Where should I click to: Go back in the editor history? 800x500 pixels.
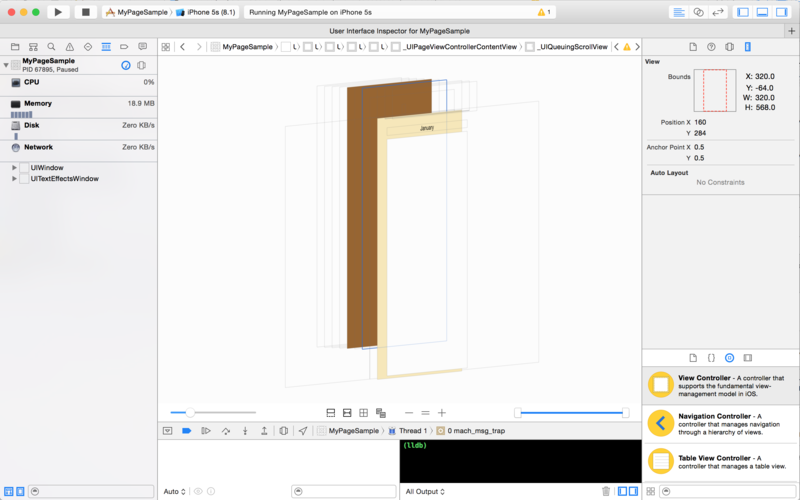click(183, 47)
